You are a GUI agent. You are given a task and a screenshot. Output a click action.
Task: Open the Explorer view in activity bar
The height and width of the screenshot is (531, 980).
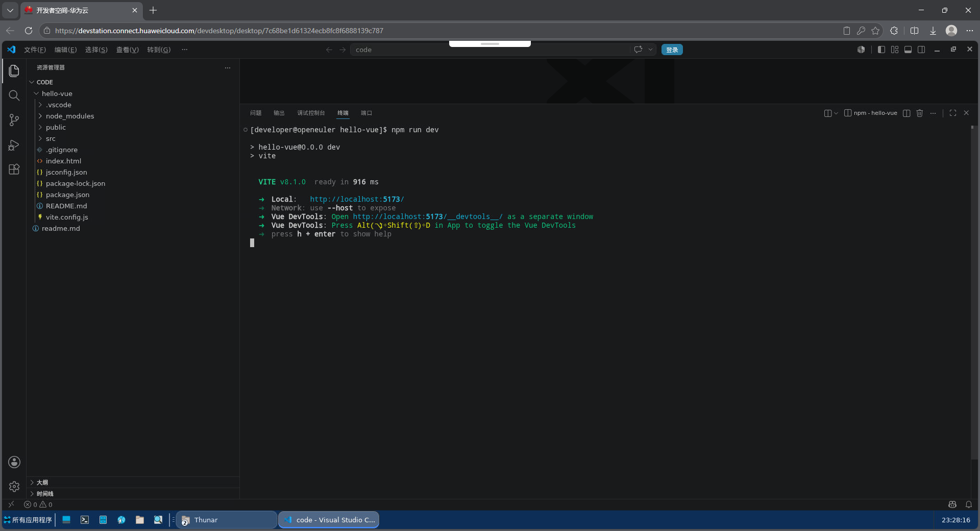click(14, 70)
